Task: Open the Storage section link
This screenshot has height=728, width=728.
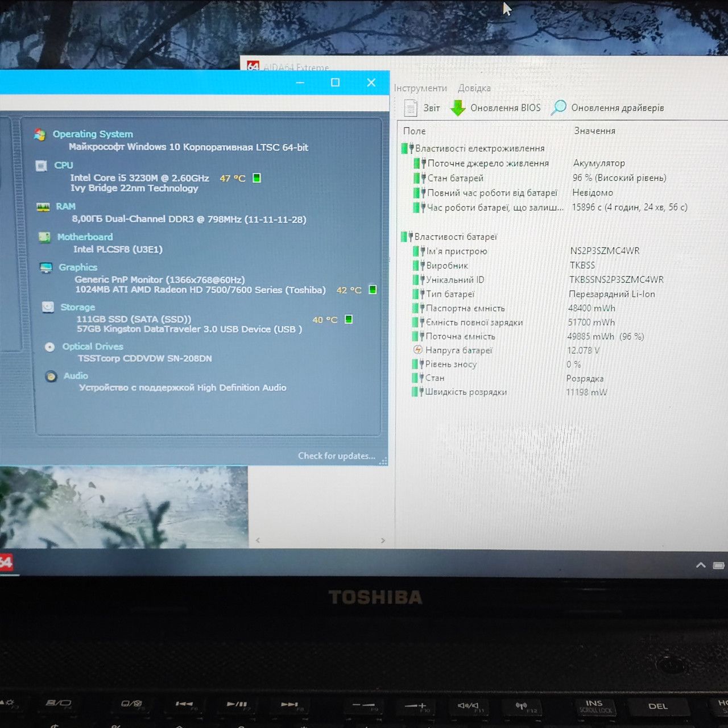Action: click(x=78, y=307)
